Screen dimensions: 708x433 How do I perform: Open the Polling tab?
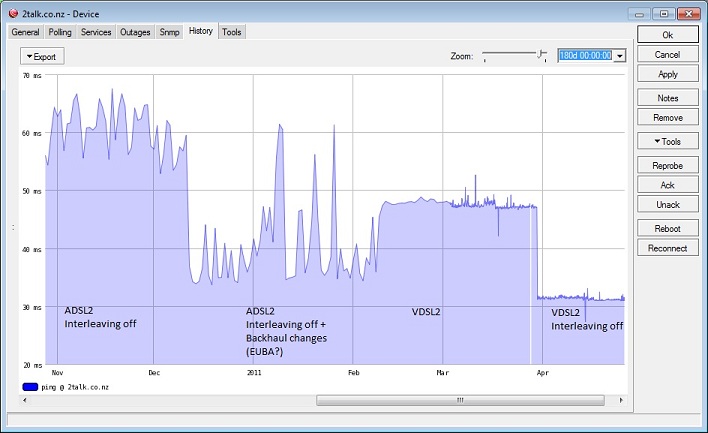point(61,32)
